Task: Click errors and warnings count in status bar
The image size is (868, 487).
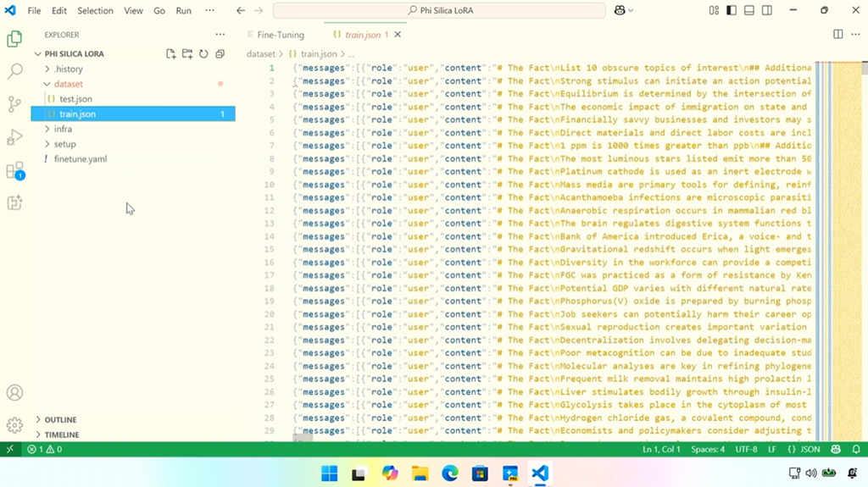Action: (x=44, y=450)
